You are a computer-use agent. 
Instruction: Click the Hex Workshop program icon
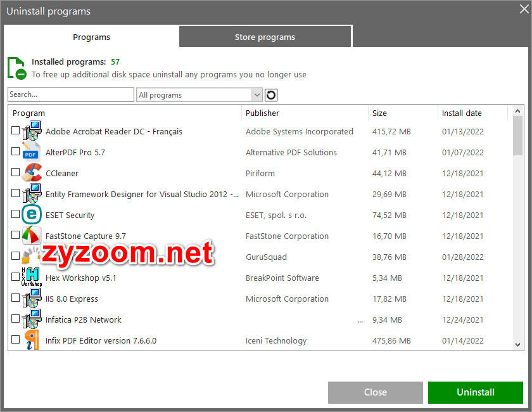pyautogui.click(x=32, y=277)
